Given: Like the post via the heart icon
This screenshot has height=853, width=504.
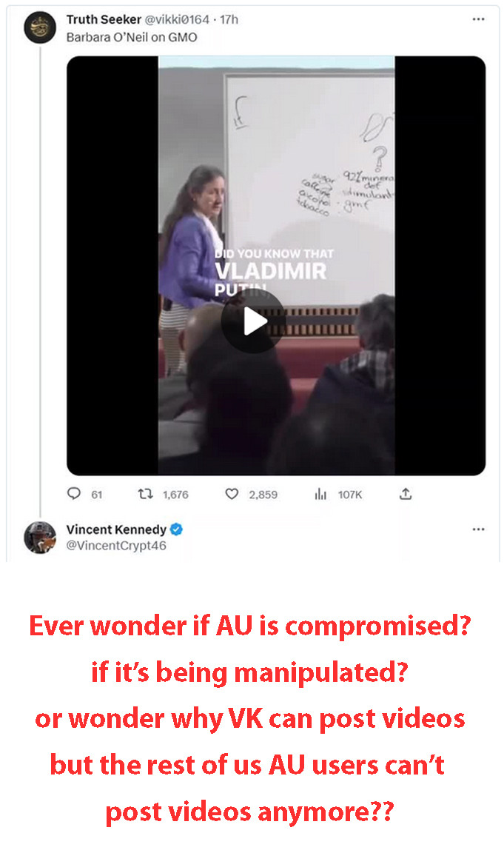Looking at the screenshot, I should coord(232,494).
